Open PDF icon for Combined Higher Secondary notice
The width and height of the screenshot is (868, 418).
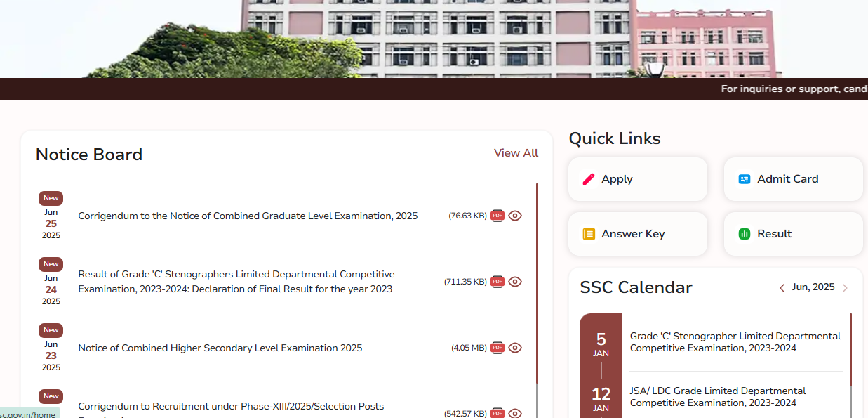(498, 348)
